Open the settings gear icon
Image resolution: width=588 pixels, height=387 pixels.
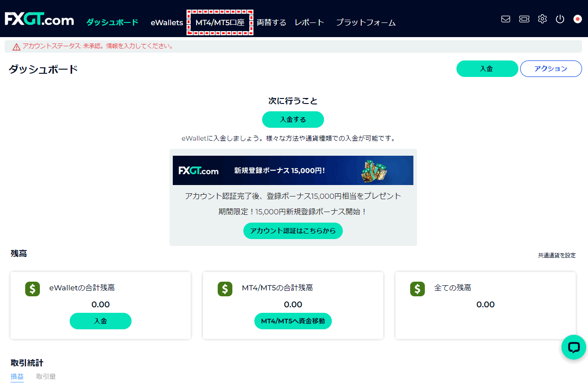pyautogui.click(x=542, y=19)
